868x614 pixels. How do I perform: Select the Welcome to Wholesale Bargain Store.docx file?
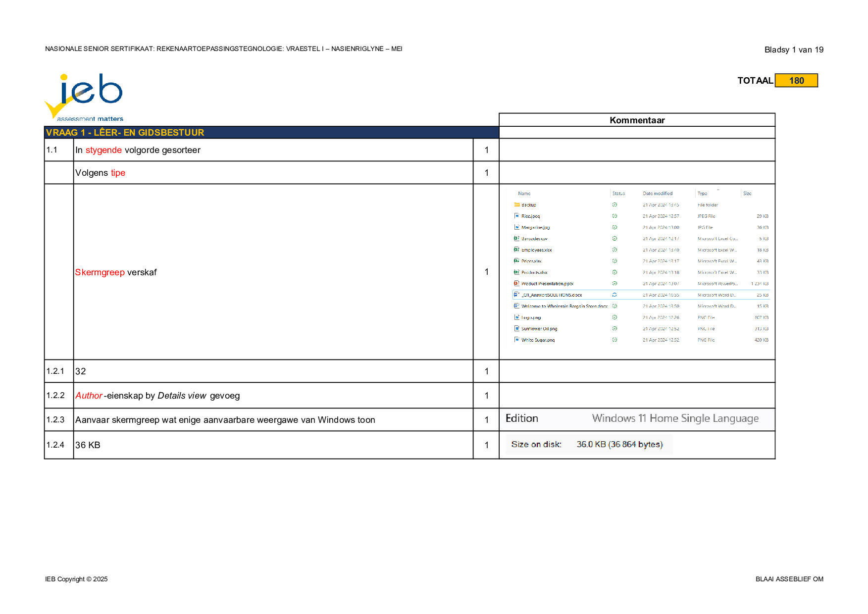[x=564, y=306]
